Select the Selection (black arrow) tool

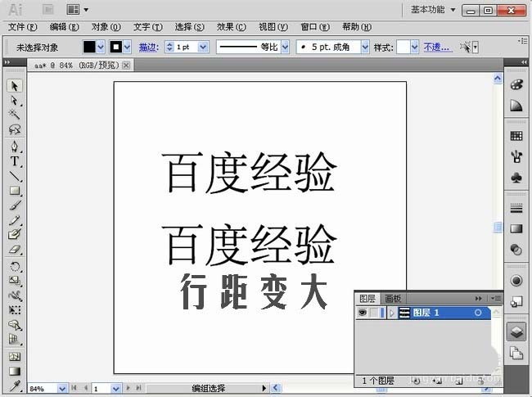click(x=14, y=86)
